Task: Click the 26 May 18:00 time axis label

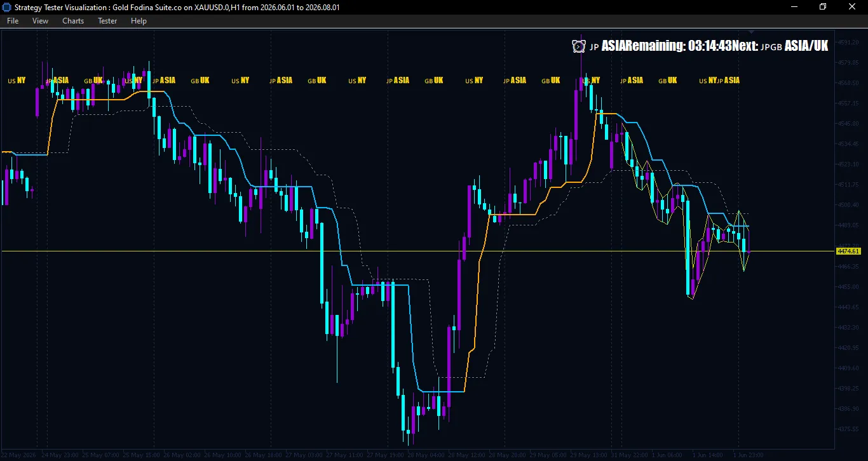Action: point(264,455)
